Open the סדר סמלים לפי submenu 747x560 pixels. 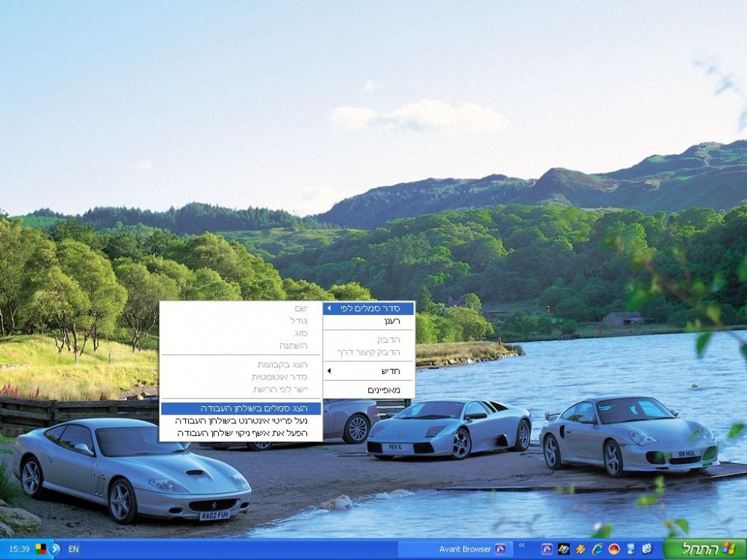369,308
